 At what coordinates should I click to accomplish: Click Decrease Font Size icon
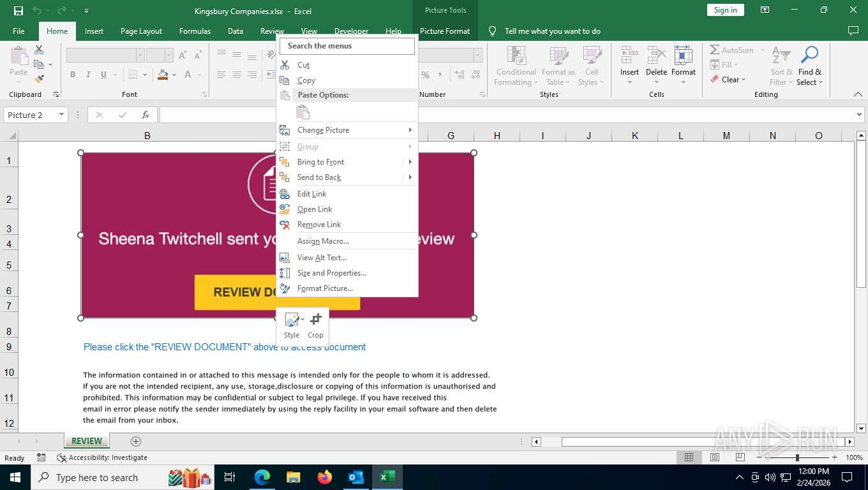(198, 56)
